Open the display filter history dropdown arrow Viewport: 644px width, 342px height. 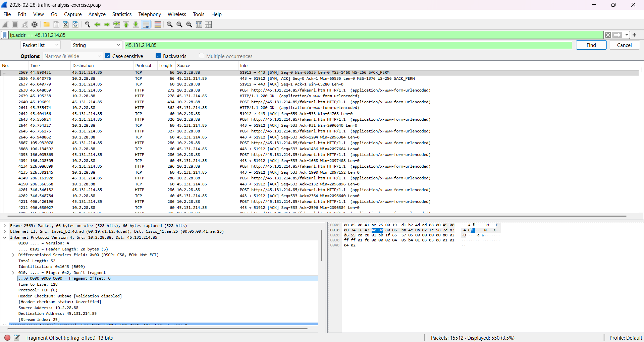pos(627,35)
